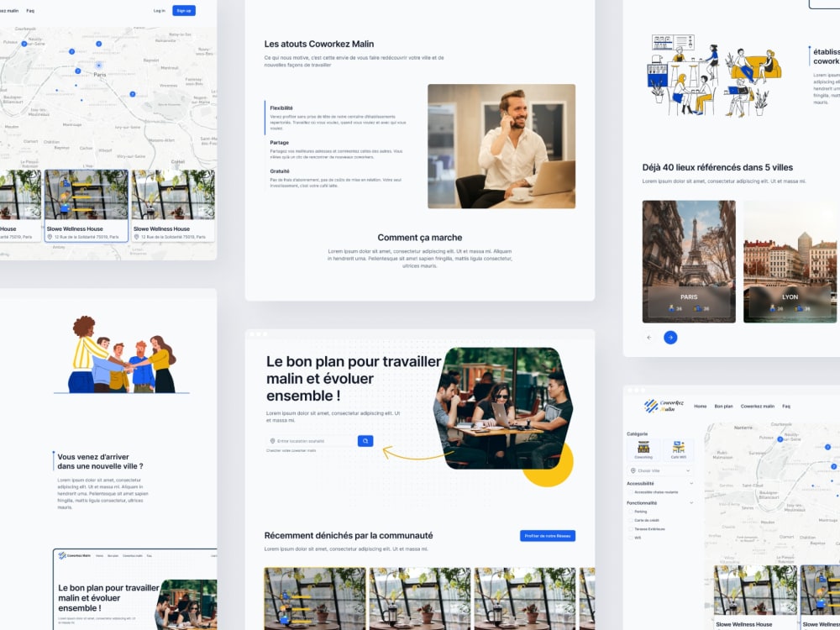Image resolution: width=840 pixels, height=630 pixels.
Task: Click the blue-outlined Slowe Wellness House card photo
Action: pos(87,195)
